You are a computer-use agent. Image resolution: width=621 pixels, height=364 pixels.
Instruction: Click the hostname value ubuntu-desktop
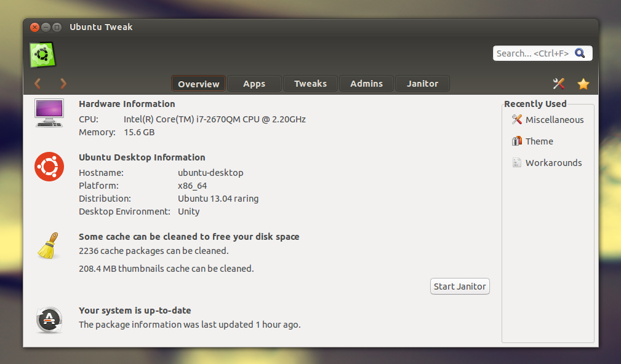pyautogui.click(x=210, y=173)
